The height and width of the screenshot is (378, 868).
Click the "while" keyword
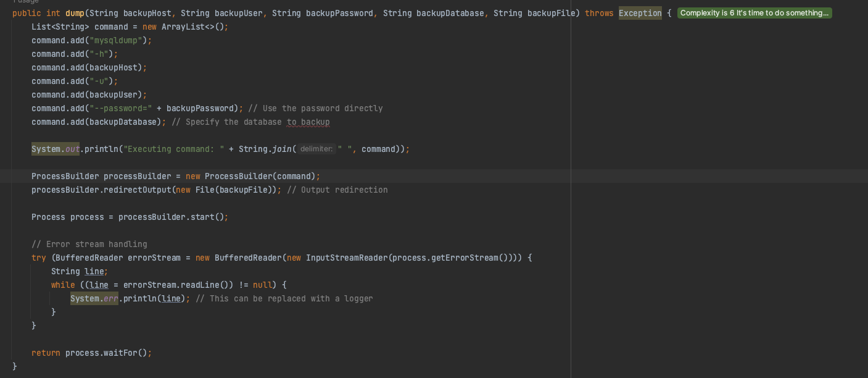click(63, 285)
